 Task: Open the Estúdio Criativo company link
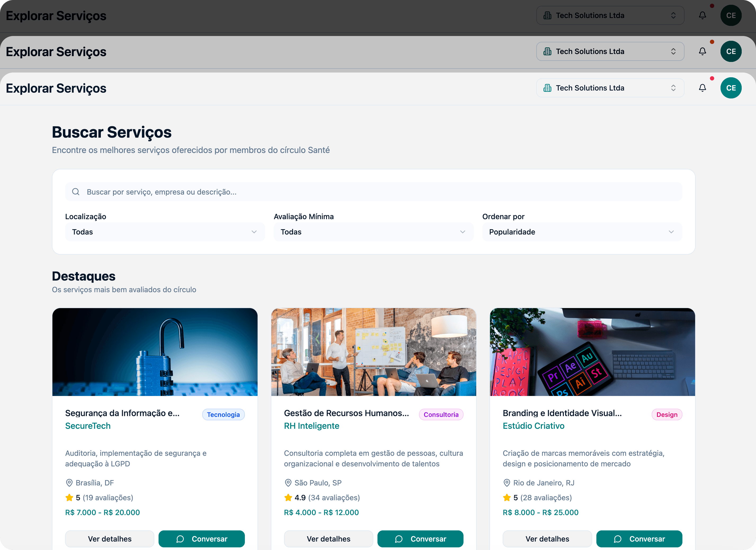533,426
